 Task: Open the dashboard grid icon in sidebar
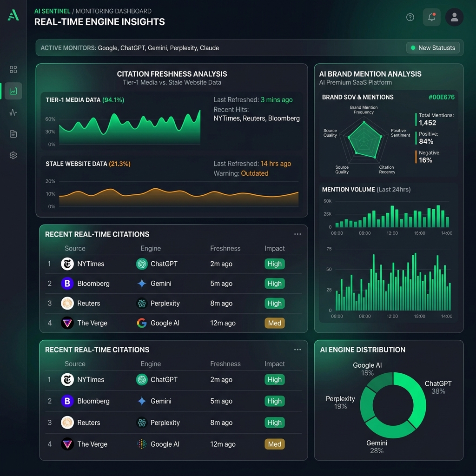pos(13,70)
